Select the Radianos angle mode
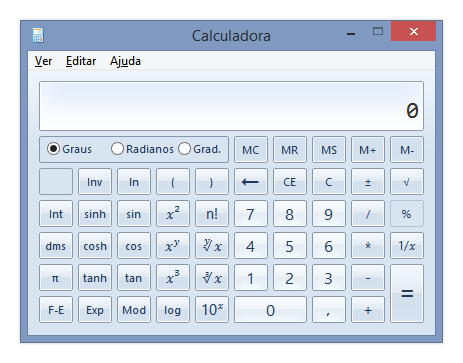The height and width of the screenshot is (363, 463). 142,149
